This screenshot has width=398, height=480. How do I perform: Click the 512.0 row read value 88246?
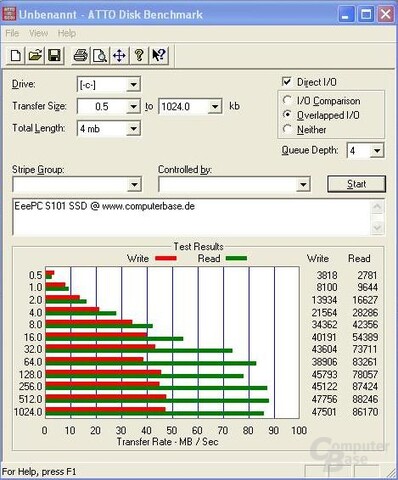(x=365, y=399)
